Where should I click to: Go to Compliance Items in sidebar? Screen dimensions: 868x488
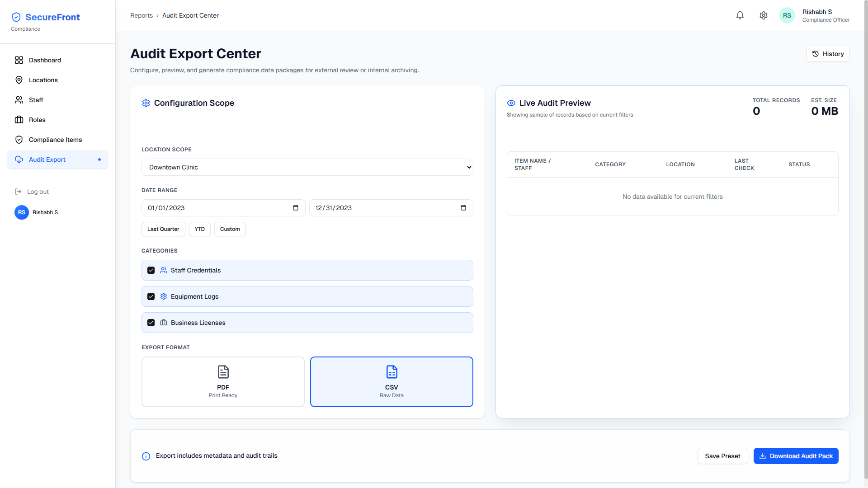coord(55,140)
